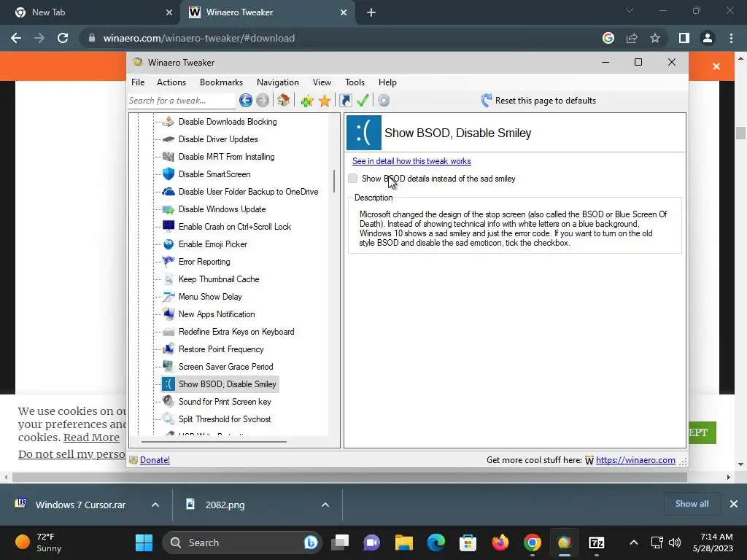This screenshot has width=747, height=560.
Task: Select New Apps Notification tweak
Action: pos(217,314)
